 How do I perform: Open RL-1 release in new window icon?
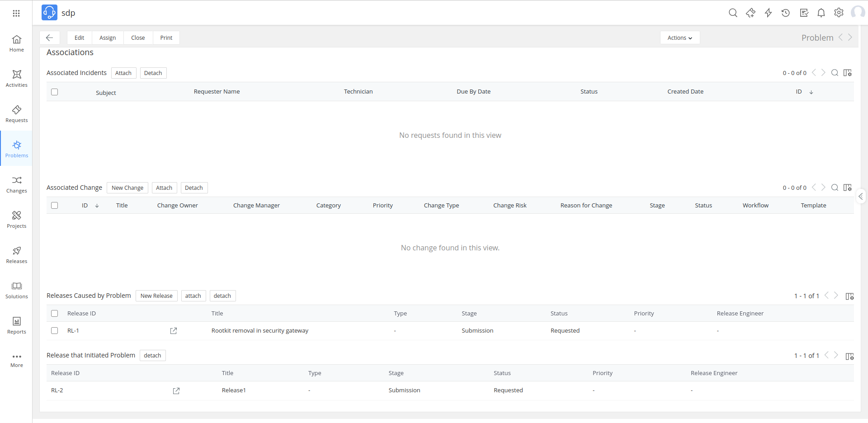point(174,331)
